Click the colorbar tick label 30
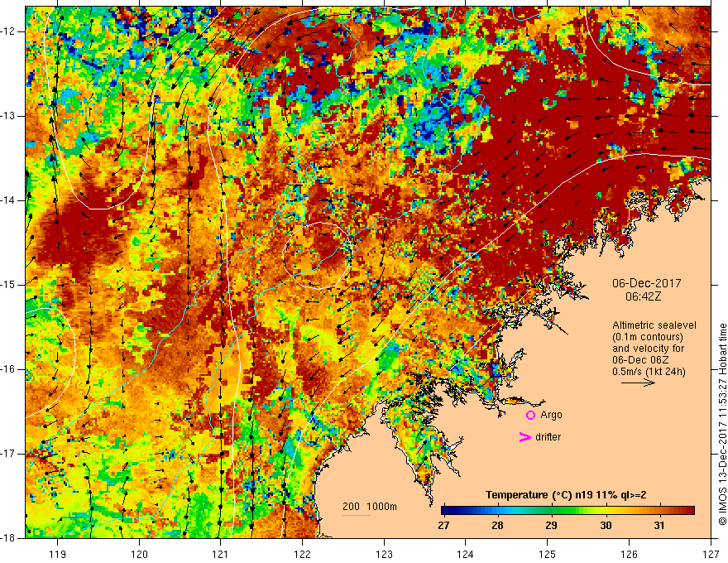The image size is (728, 563). click(x=606, y=526)
